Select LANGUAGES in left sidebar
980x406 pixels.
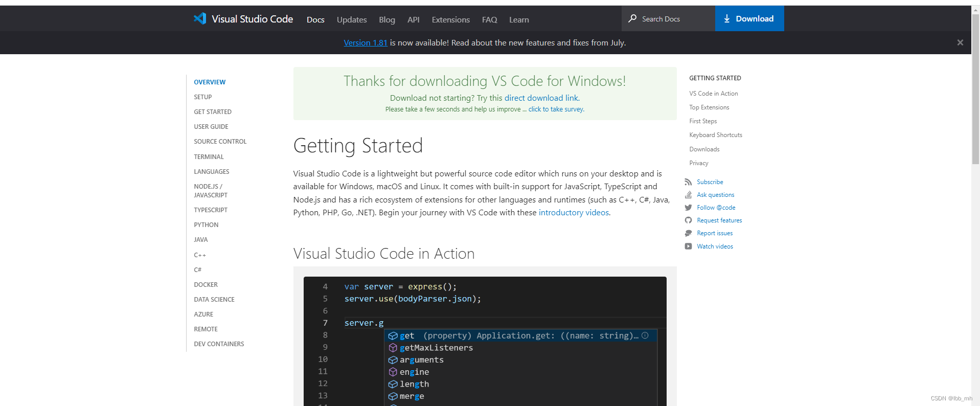click(212, 172)
